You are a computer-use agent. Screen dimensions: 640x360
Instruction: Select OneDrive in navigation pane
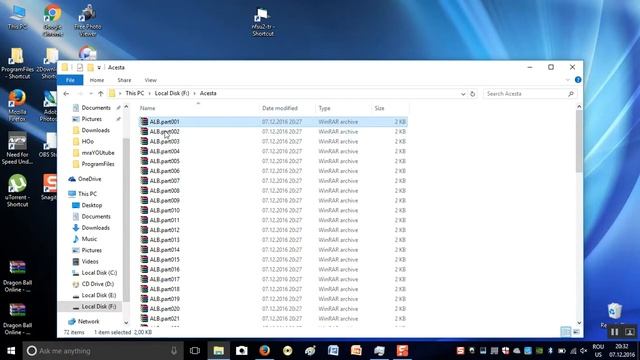[89, 179]
